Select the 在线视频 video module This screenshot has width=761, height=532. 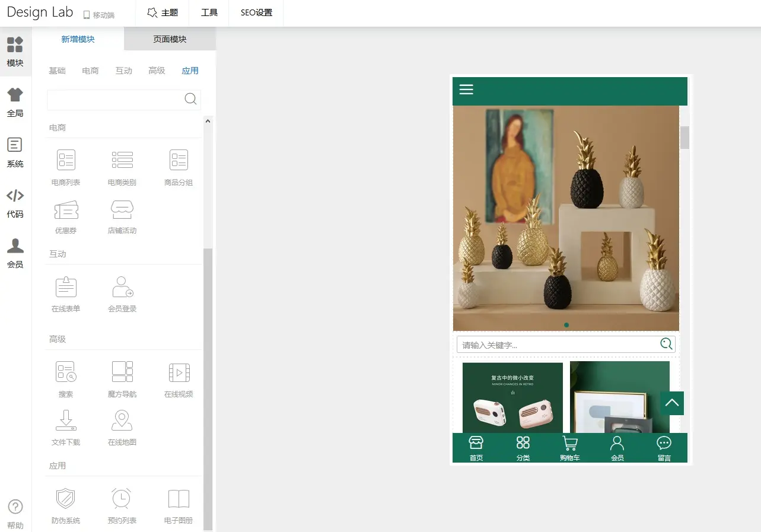point(179,372)
